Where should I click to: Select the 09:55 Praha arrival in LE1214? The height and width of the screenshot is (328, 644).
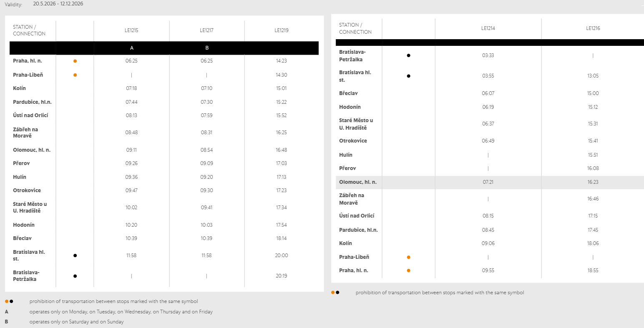(x=488, y=270)
